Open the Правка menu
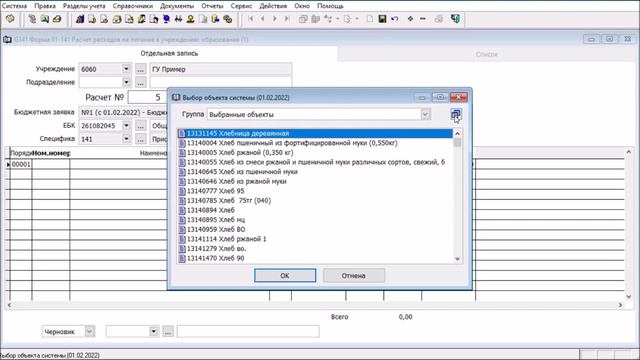The image size is (640, 360). (45, 6)
